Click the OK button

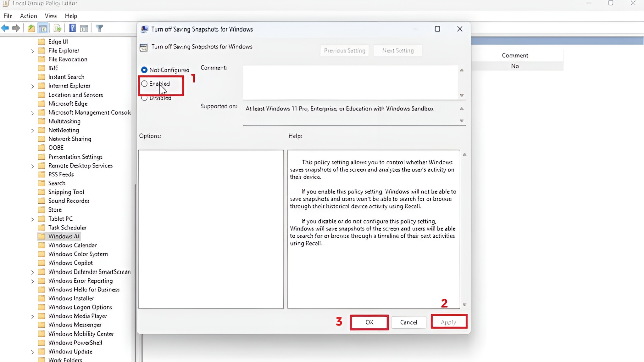click(x=369, y=322)
